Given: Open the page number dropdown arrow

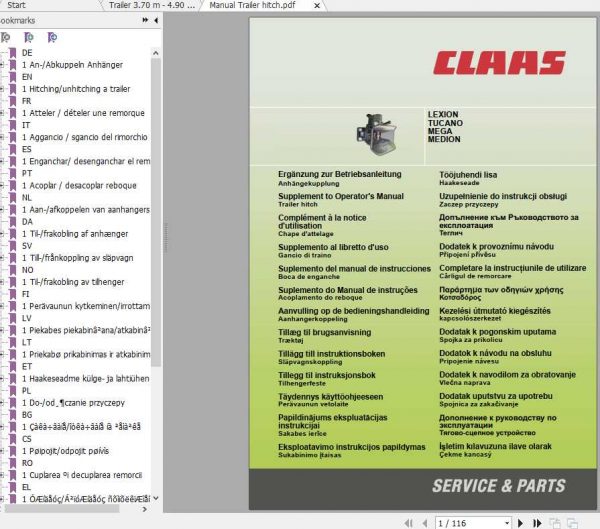Looking at the screenshot, I should pos(507,523).
